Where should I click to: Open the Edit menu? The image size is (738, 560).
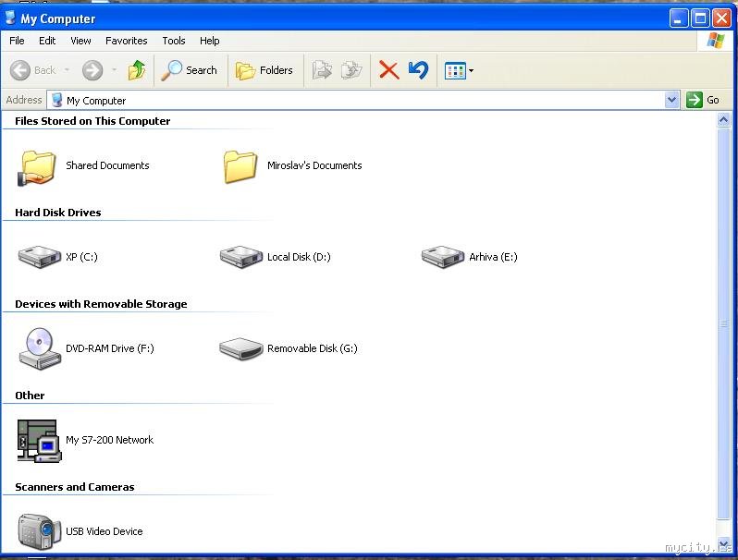pos(47,41)
